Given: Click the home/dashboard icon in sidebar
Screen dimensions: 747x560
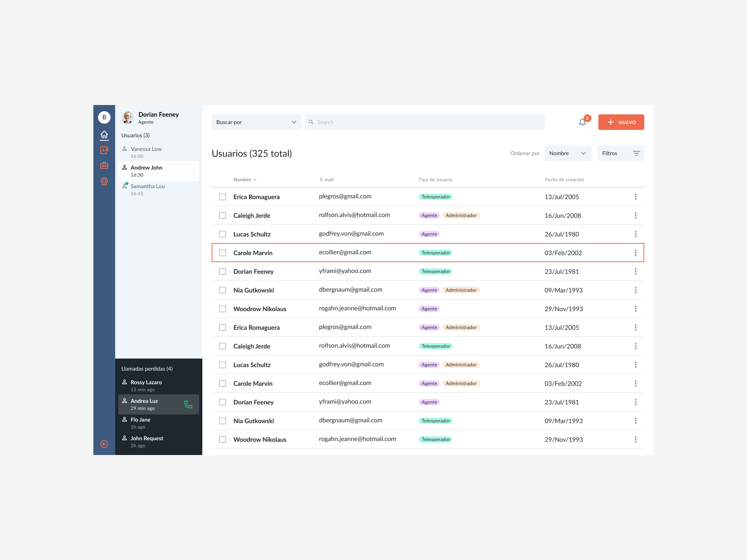Looking at the screenshot, I should [105, 135].
